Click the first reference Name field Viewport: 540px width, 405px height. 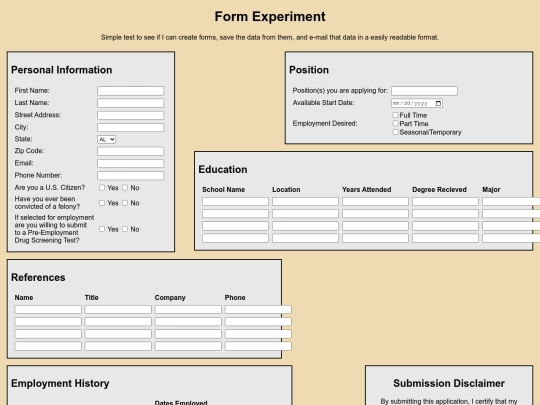click(x=48, y=310)
